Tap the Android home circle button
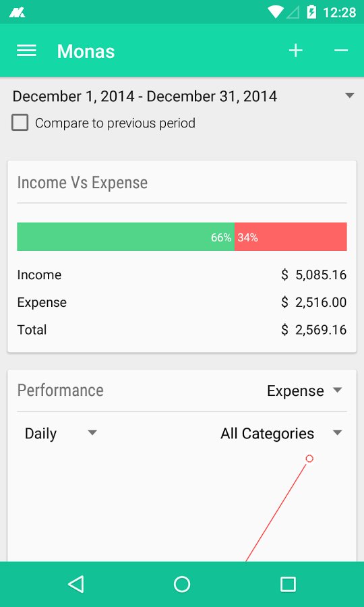This screenshot has width=364, height=607. [x=182, y=584]
